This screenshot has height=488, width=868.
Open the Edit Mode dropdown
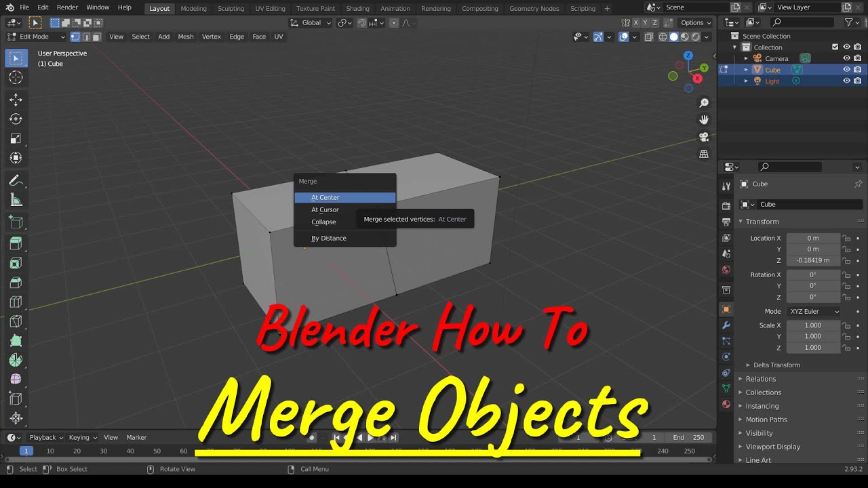[37, 37]
